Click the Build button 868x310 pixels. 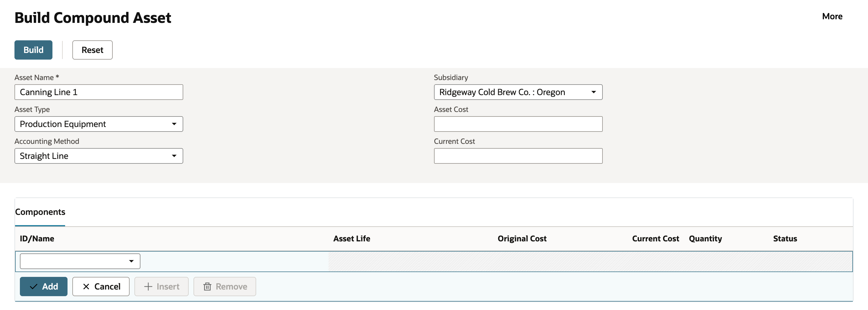click(x=33, y=50)
